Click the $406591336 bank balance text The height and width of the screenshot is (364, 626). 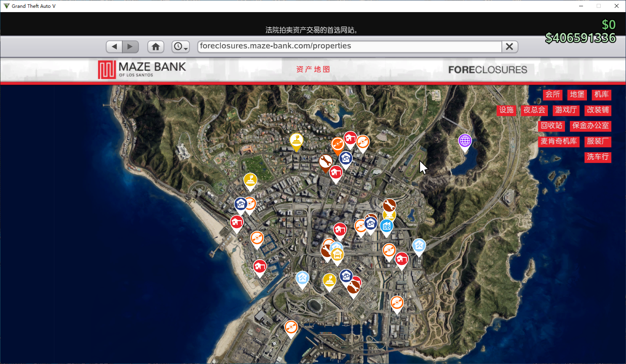[581, 38]
